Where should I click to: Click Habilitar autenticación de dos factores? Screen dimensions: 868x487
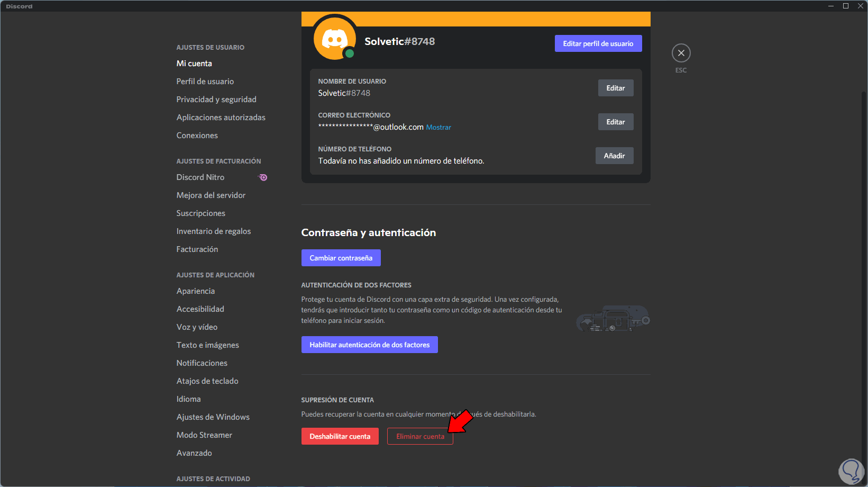[x=370, y=345]
